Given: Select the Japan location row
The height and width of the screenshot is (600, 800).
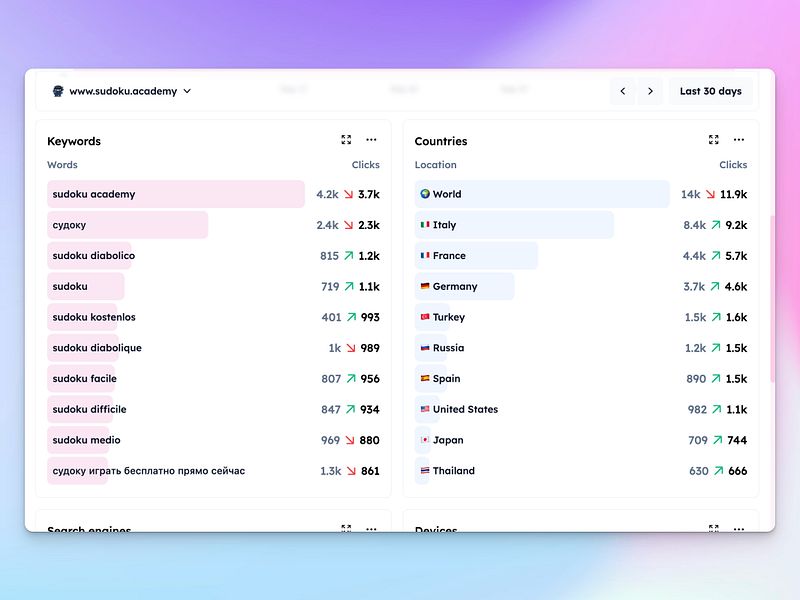Looking at the screenshot, I should tap(581, 440).
